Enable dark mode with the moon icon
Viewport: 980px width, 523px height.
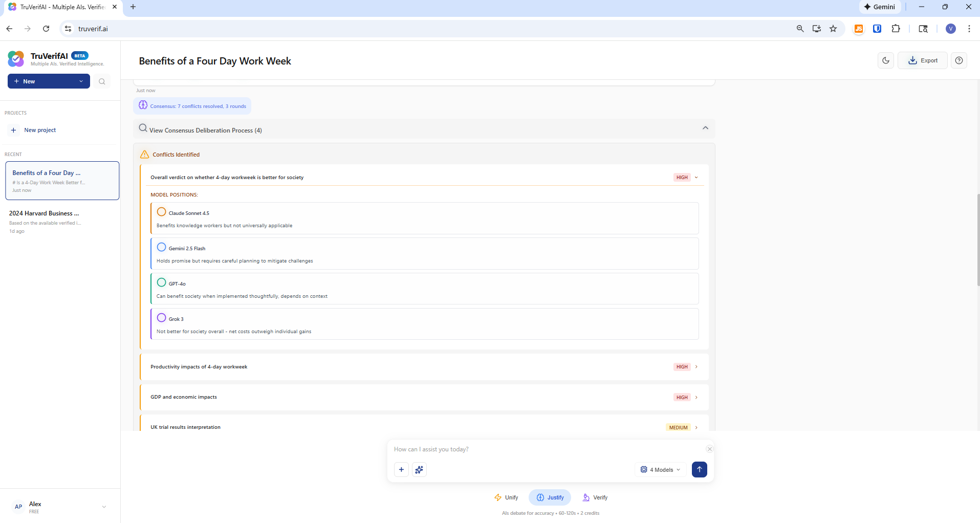[x=886, y=60]
